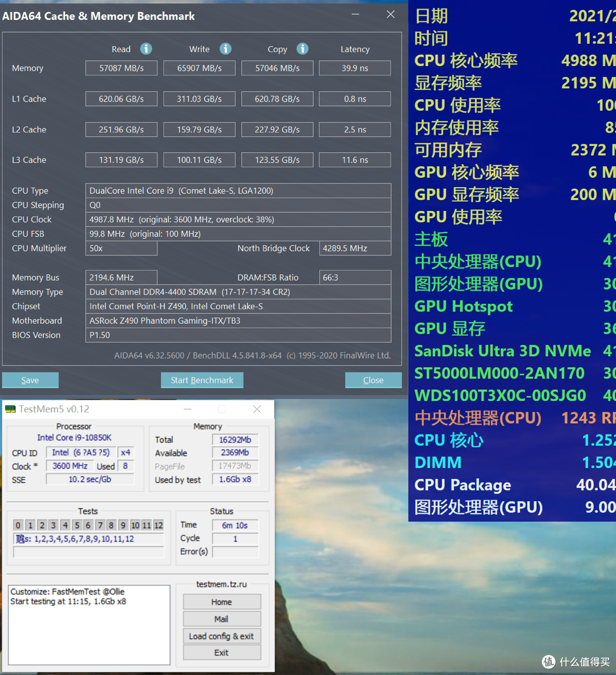Minimize the TestMem5 window
This screenshot has width=616, height=675.
click(x=188, y=409)
